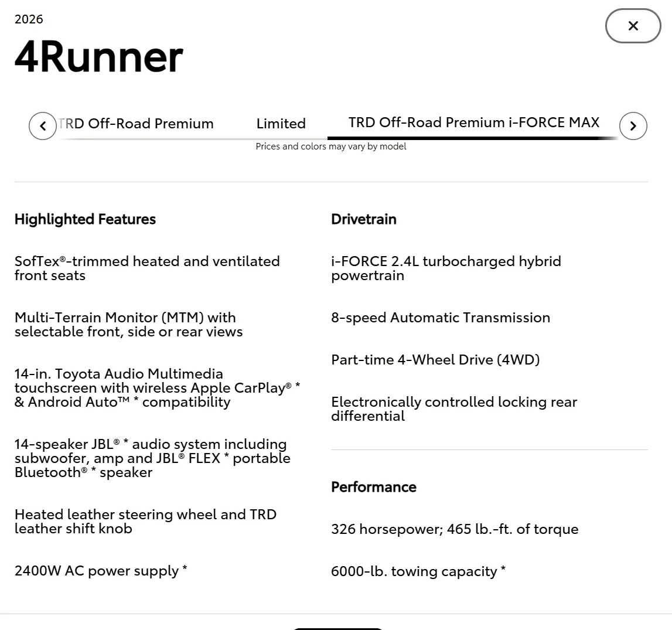The width and height of the screenshot is (672, 630).
Task: Close the 4Runner details panel
Action: [x=633, y=26]
